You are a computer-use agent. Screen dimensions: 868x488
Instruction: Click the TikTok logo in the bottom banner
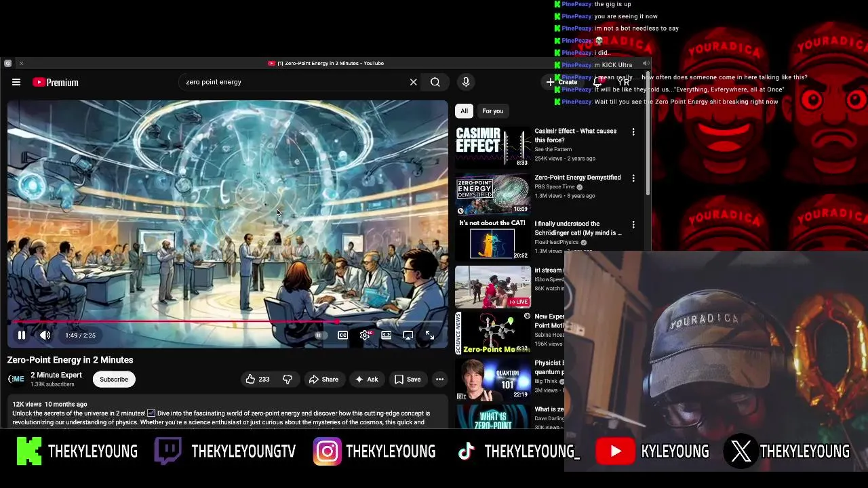click(466, 451)
